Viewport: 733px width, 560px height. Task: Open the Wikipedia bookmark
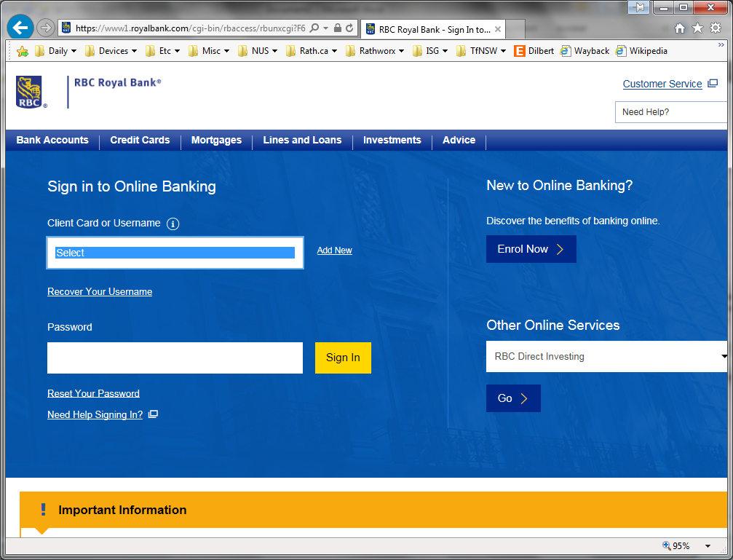(x=641, y=51)
